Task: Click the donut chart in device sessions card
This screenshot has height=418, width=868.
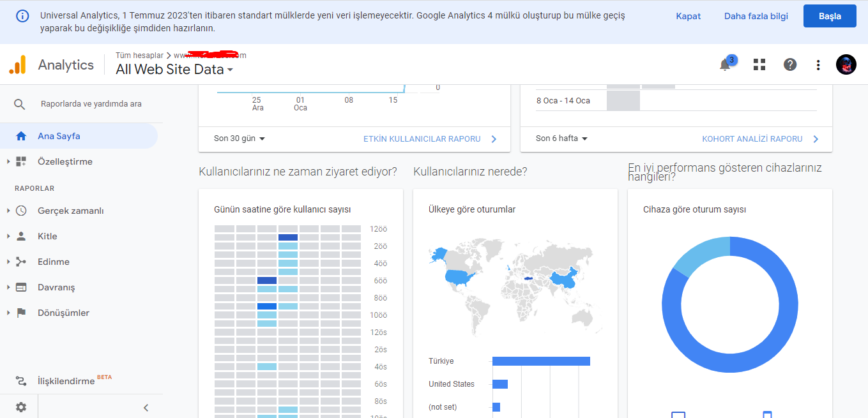Action: pyautogui.click(x=730, y=304)
